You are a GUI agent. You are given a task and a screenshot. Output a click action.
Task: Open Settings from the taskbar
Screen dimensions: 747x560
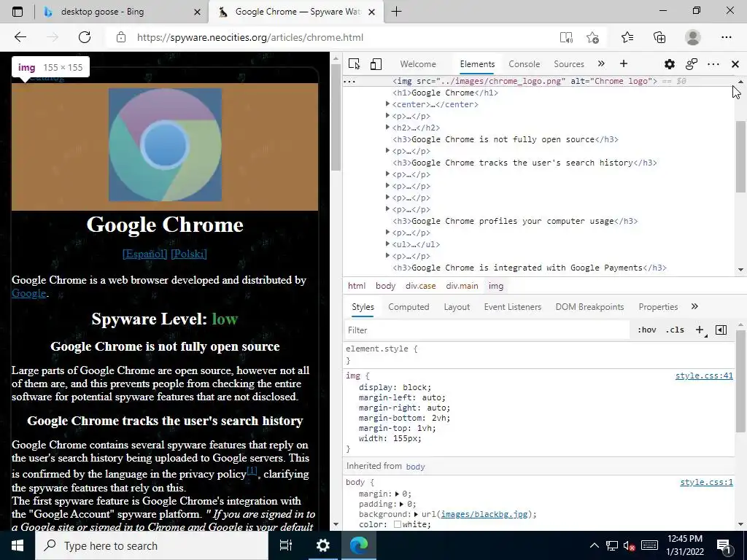(x=322, y=545)
